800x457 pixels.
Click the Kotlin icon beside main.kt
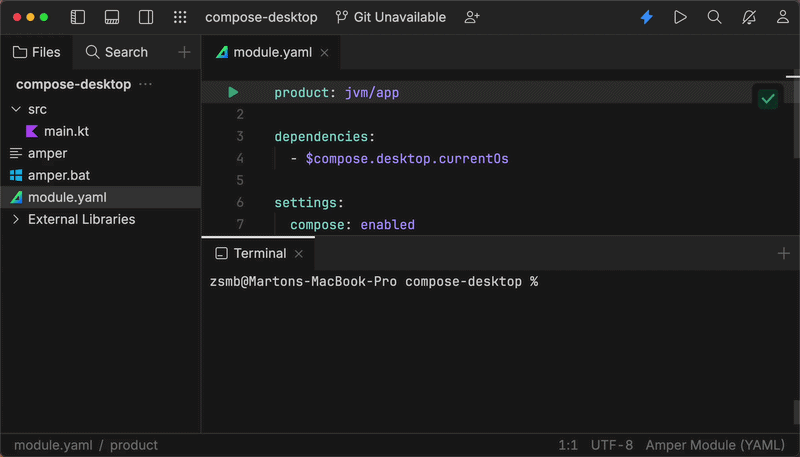pyautogui.click(x=32, y=131)
